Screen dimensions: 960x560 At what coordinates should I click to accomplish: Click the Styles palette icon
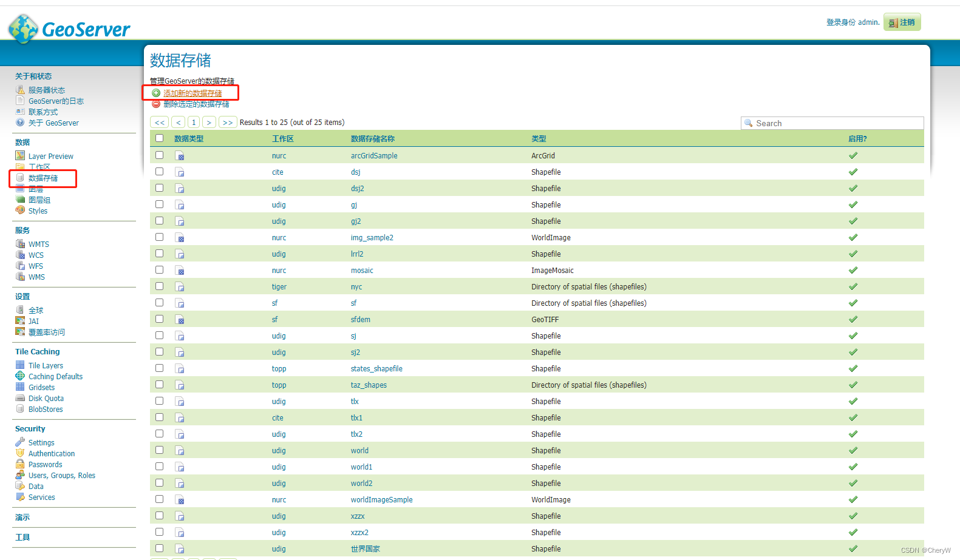pyautogui.click(x=20, y=211)
